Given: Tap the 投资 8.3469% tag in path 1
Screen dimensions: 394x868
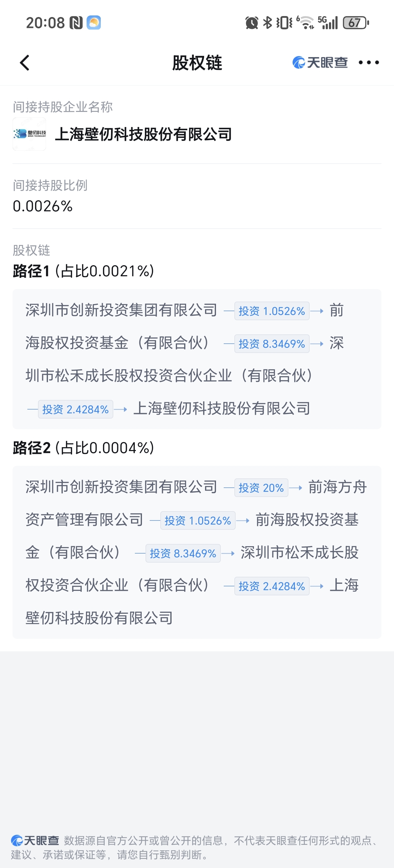Looking at the screenshot, I should [x=272, y=344].
